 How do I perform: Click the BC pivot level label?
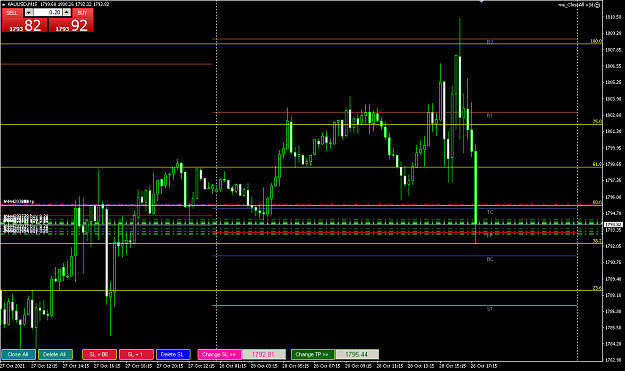490,259
